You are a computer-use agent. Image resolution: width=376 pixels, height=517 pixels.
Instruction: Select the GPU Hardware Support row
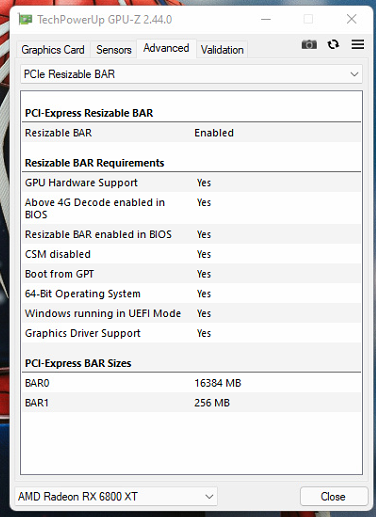[x=191, y=182]
